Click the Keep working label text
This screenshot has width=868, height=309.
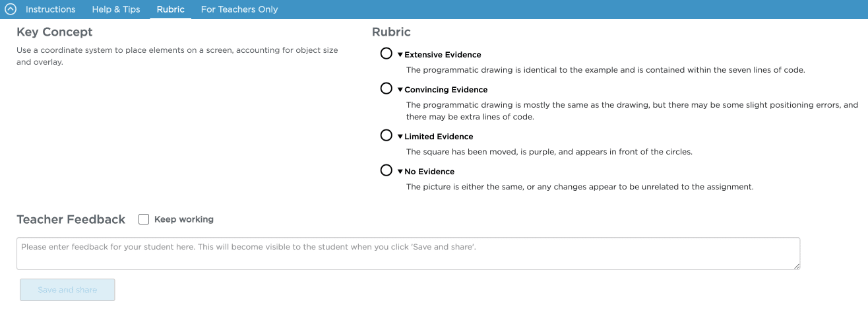(x=184, y=219)
